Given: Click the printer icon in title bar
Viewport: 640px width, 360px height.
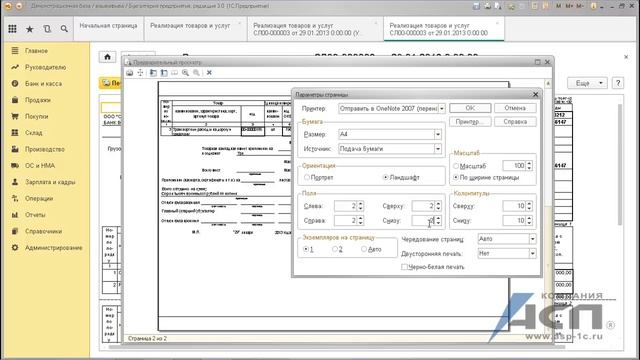Looking at the screenshot, I should (487, 6).
